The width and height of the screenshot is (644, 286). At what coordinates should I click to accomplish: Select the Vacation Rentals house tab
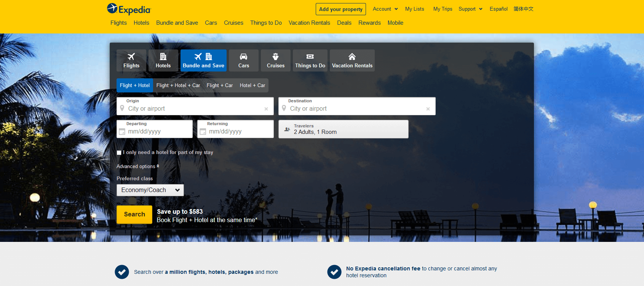tap(352, 60)
